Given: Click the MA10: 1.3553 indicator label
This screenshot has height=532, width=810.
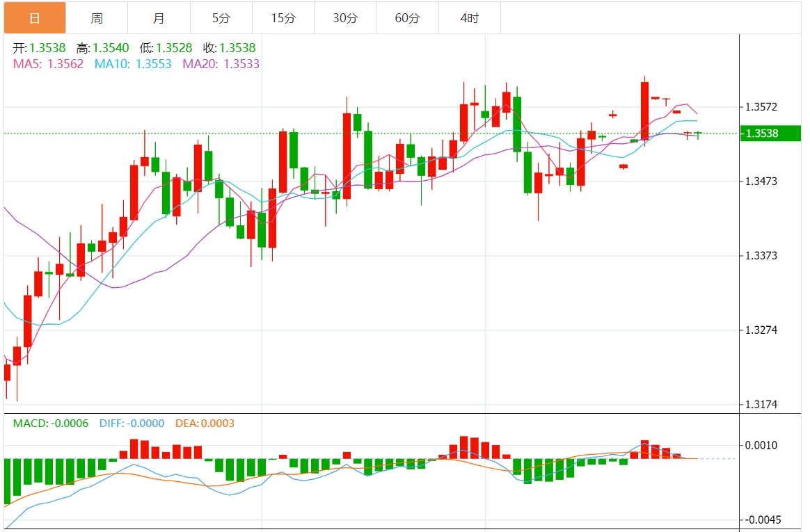Looking at the screenshot, I should 133,64.
